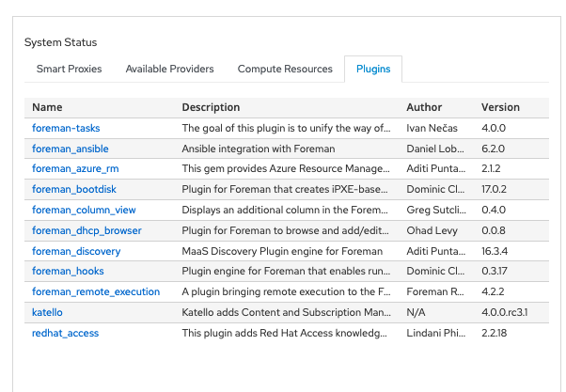
Task: Click the Name column header
Action: [47, 107]
